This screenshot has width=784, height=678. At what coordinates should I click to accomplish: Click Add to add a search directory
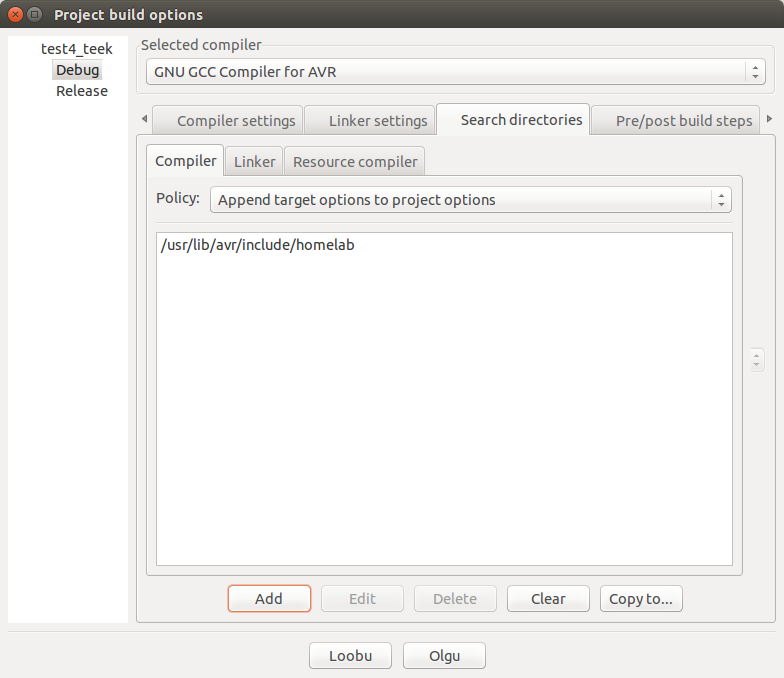[269, 599]
